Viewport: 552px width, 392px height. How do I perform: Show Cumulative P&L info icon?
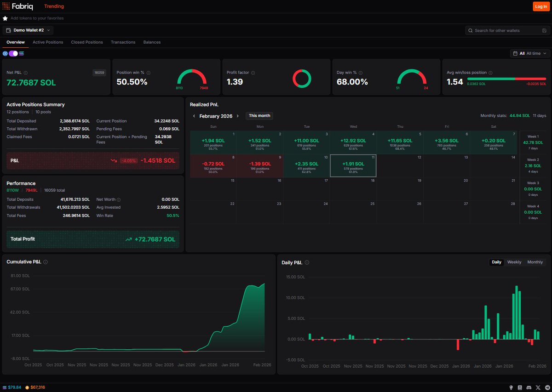(x=46, y=262)
